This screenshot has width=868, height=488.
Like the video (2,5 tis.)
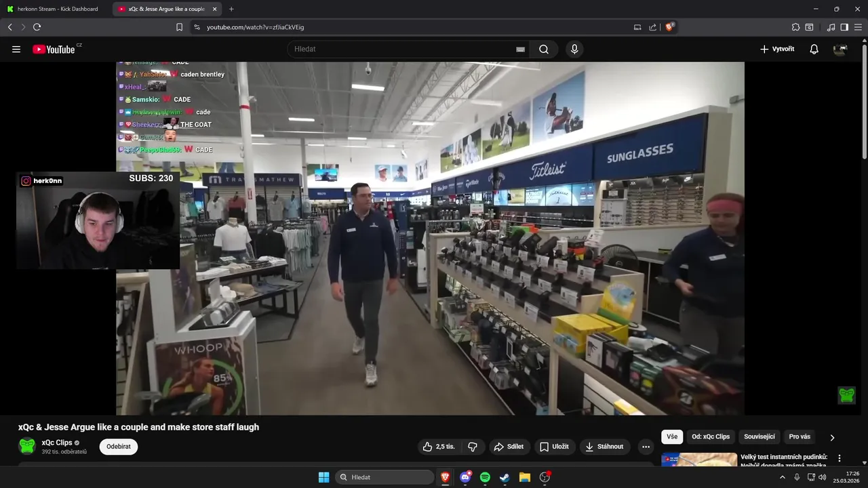439,447
